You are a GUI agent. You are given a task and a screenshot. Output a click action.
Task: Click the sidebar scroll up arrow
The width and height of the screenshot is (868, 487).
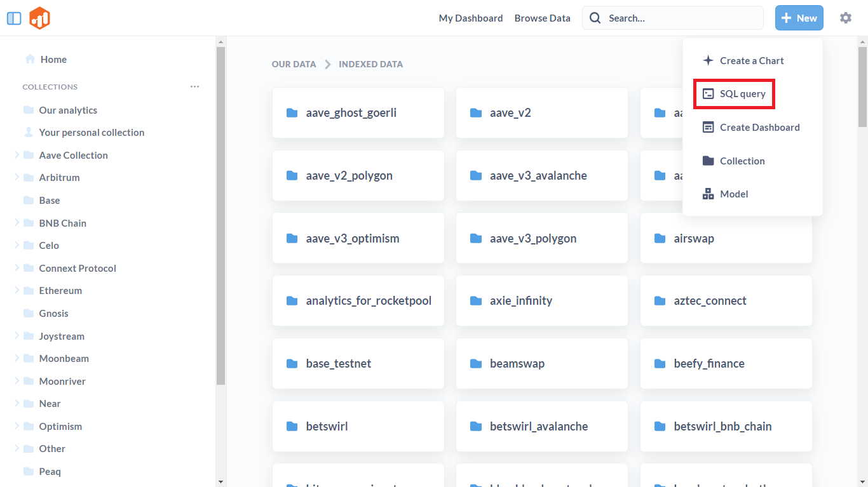pos(220,42)
